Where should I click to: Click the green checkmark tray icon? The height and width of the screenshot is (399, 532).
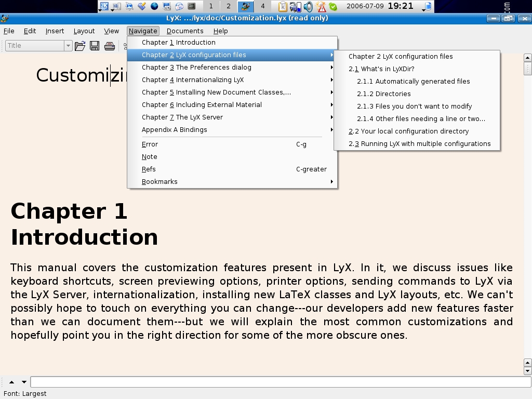click(333, 6)
